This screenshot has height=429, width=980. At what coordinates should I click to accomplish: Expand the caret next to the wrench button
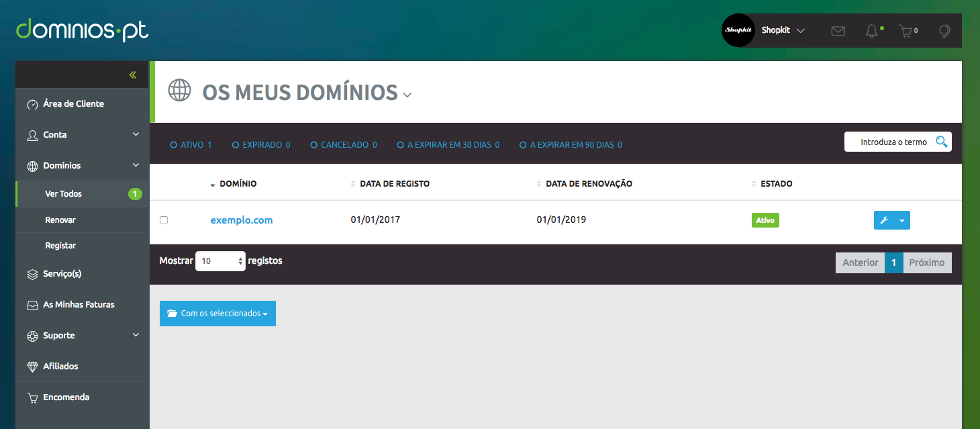coord(902,220)
